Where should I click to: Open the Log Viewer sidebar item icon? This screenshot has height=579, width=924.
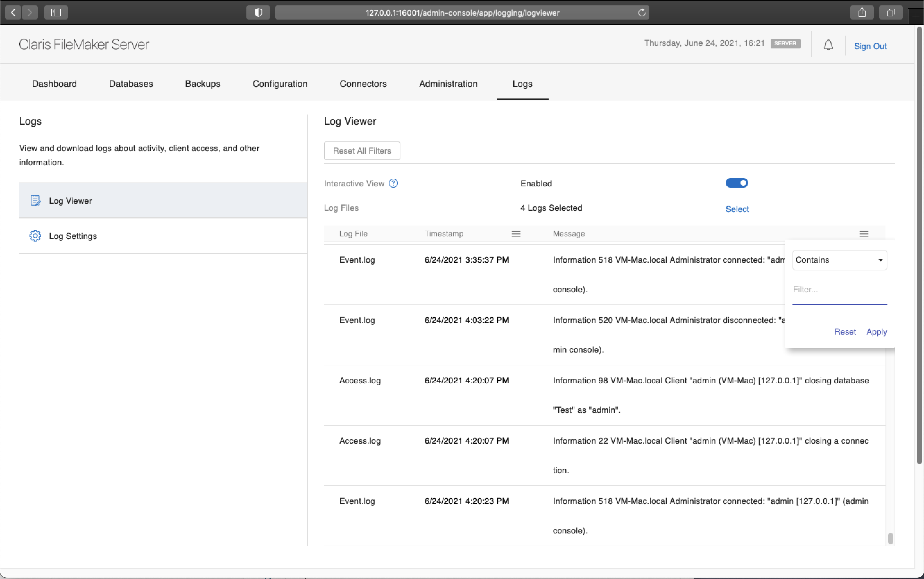tap(35, 200)
